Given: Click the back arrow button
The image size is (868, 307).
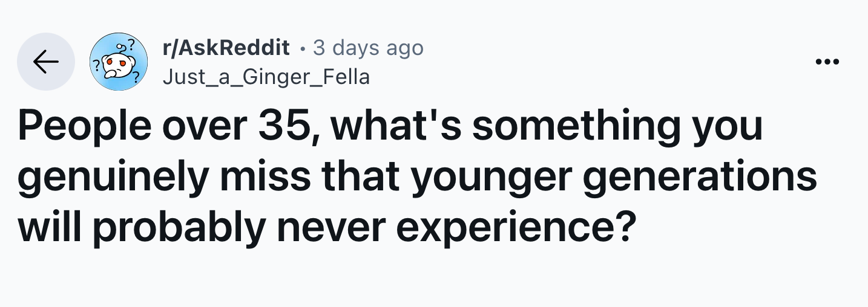Looking at the screenshot, I should pyautogui.click(x=45, y=62).
